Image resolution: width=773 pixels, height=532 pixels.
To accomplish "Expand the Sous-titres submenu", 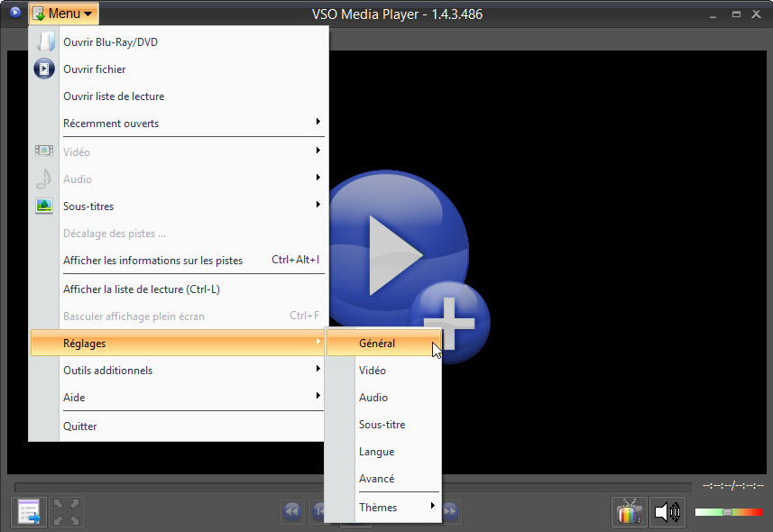I will [x=179, y=206].
